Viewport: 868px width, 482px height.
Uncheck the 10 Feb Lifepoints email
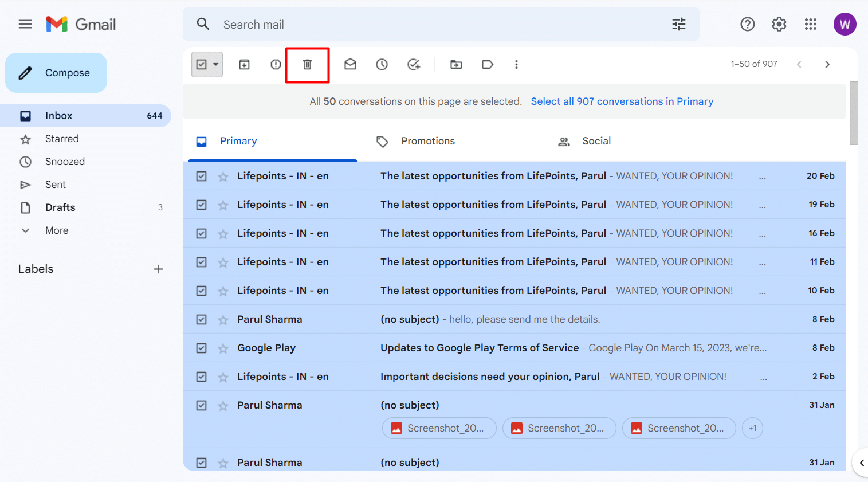pyautogui.click(x=202, y=291)
